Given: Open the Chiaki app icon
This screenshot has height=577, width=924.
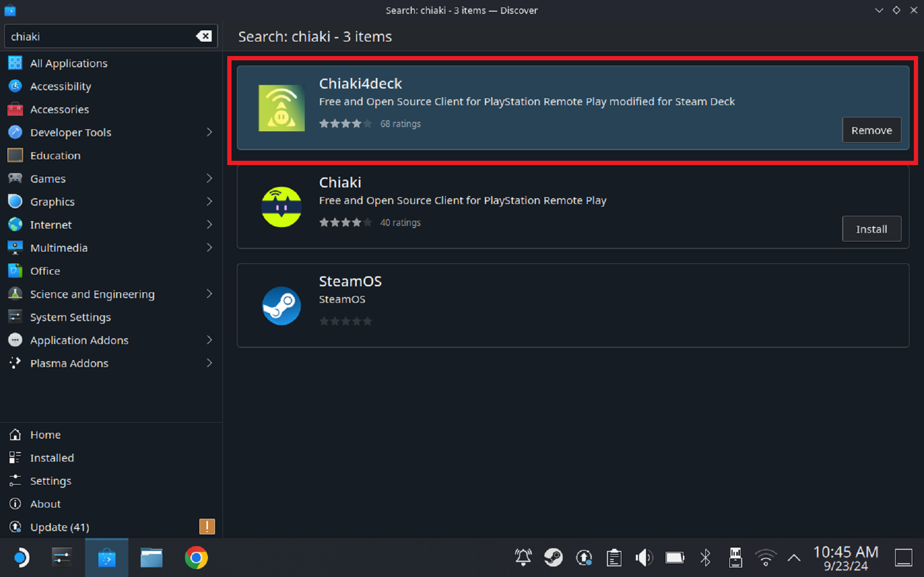Looking at the screenshot, I should tap(282, 207).
